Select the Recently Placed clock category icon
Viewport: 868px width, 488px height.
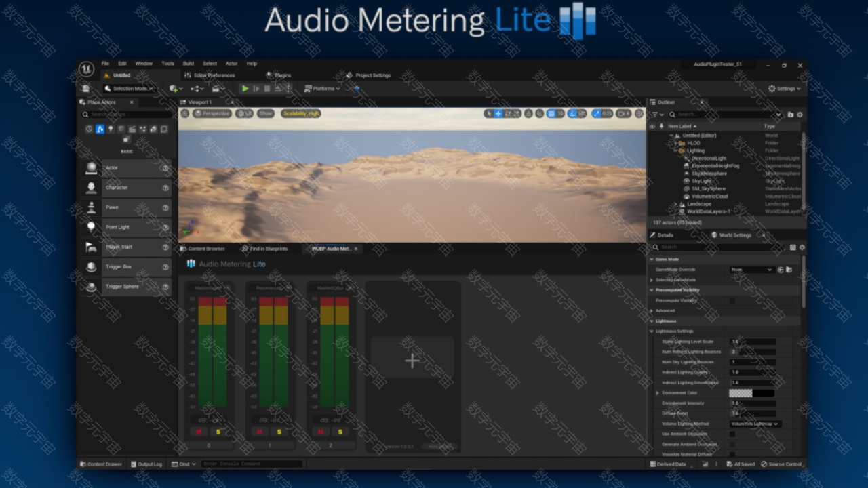(89, 129)
